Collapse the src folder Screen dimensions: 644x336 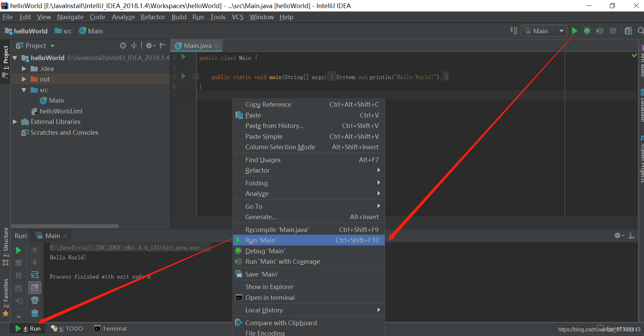[24, 90]
